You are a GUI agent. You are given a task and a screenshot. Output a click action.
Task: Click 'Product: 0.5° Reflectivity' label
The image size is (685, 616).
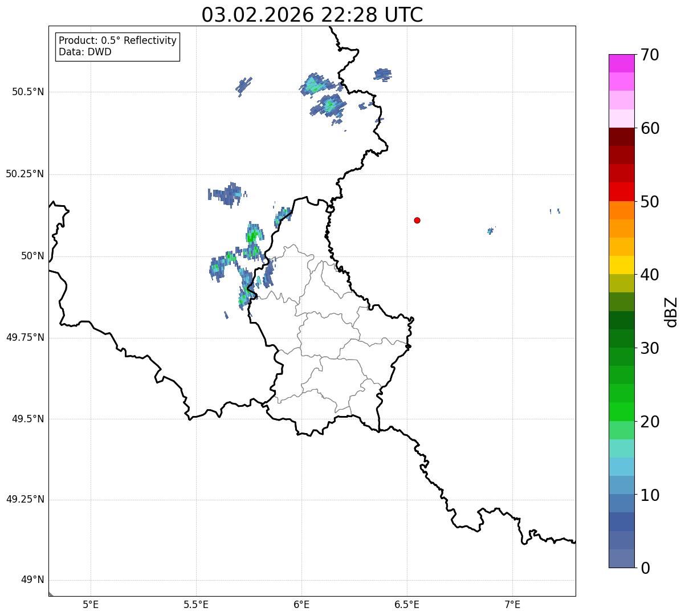[118, 41]
